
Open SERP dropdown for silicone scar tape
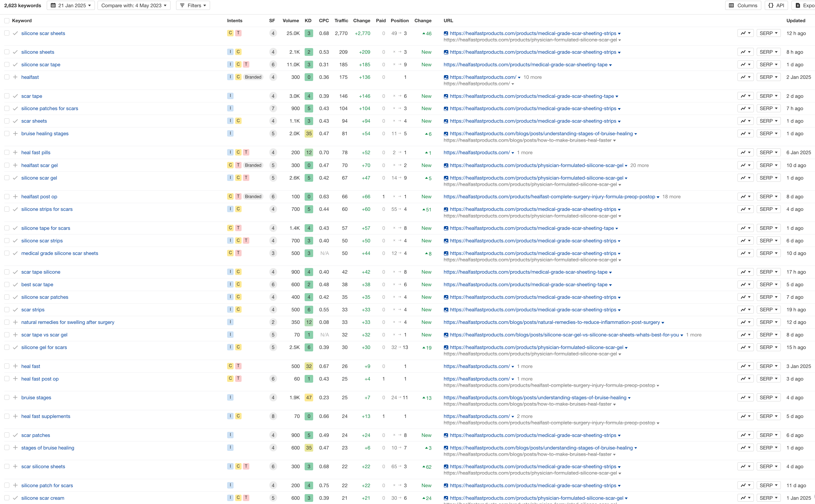(768, 65)
